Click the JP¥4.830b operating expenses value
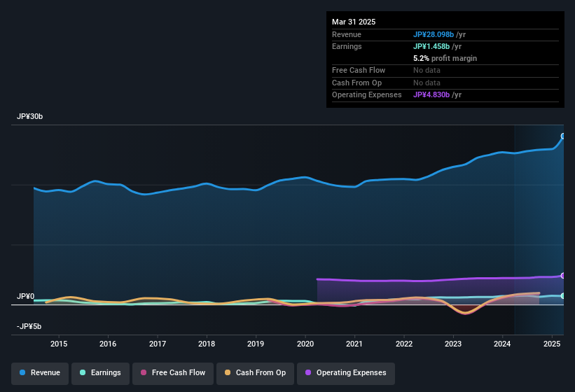The image size is (575, 392). point(431,95)
